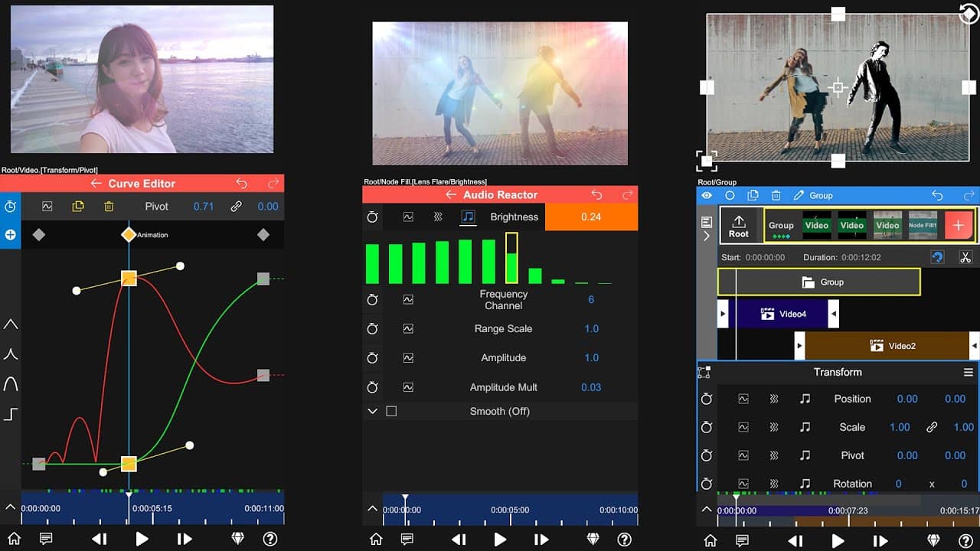The image size is (980, 551).
Task: Click the delete keyframe trash icon in Curve Editor
Action: coord(109,206)
